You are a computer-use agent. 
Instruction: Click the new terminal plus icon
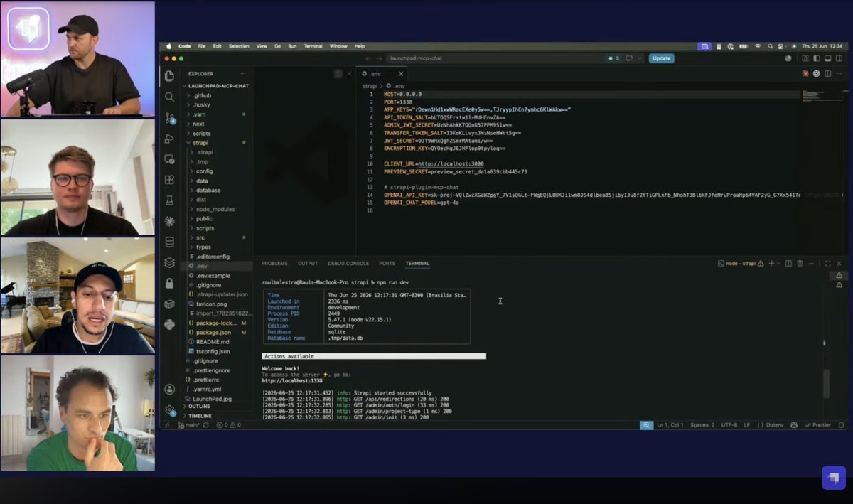point(771,263)
